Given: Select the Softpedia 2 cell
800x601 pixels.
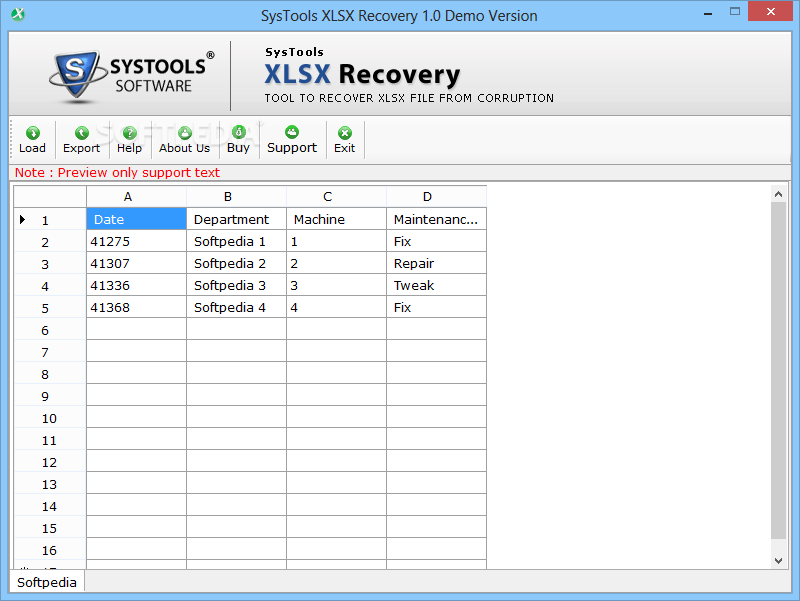Looking at the screenshot, I should (236, 263).
